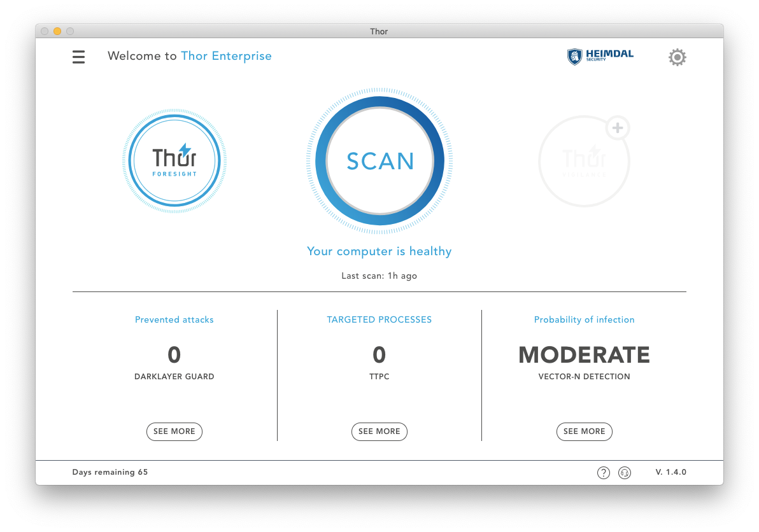Start a scan with the SCAN button
This screenshot has height=532, width=759.
379,160
